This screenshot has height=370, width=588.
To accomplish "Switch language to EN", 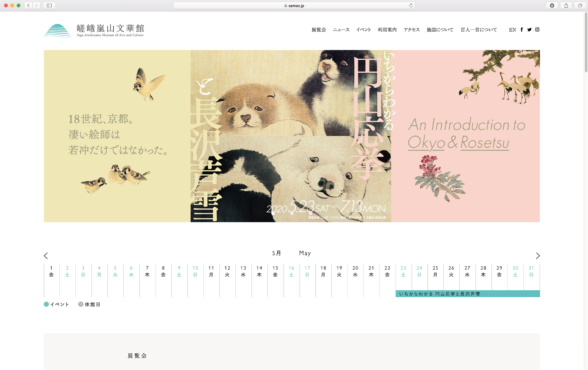I will click(512, 30).
